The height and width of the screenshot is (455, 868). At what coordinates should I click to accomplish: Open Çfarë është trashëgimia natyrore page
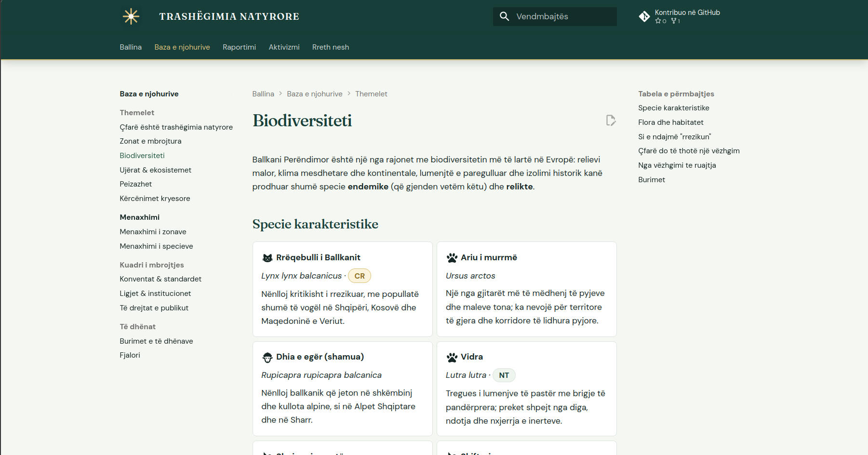click(176, 127)
